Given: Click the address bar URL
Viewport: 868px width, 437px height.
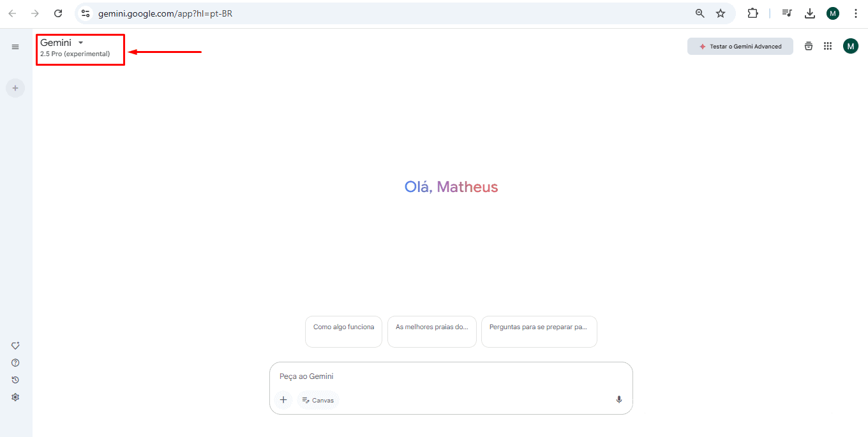Looking at the screenshot, I should [165, 13].
